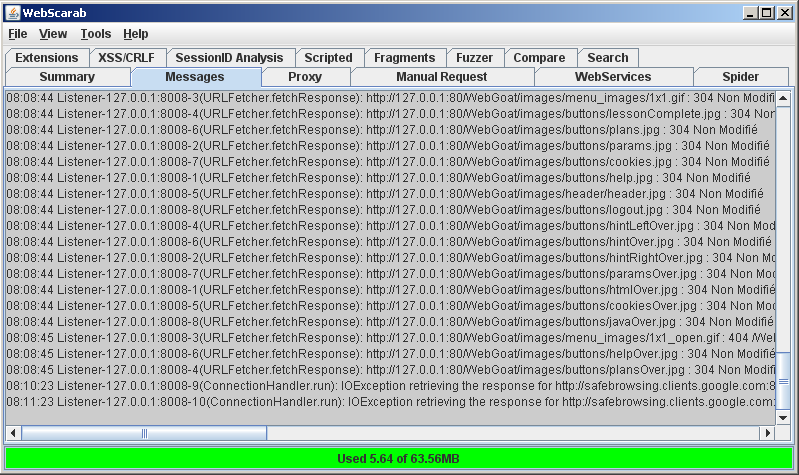The height and width of the screenshot is (475, 799).
Task: Click the log line for header.jpg
Action: 390,194
